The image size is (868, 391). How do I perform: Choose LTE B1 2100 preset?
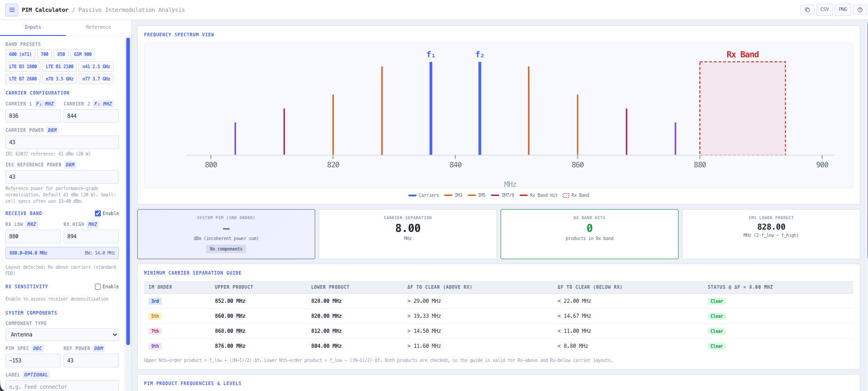60,67
